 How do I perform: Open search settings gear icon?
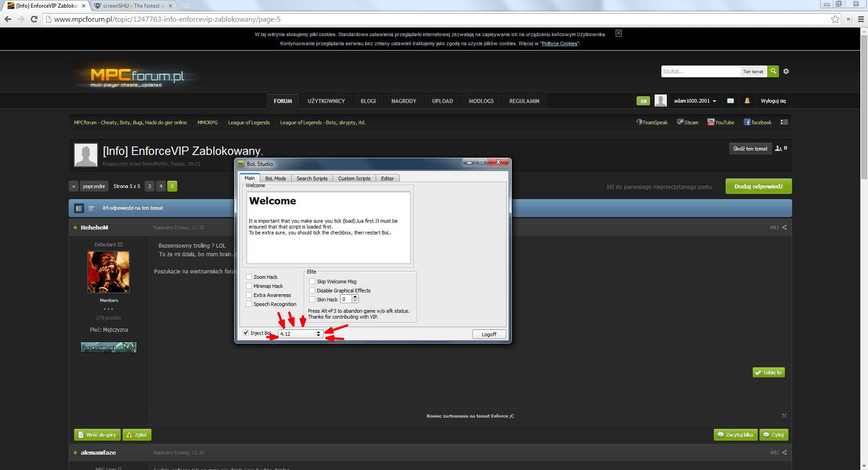click(x=786, y=71)
